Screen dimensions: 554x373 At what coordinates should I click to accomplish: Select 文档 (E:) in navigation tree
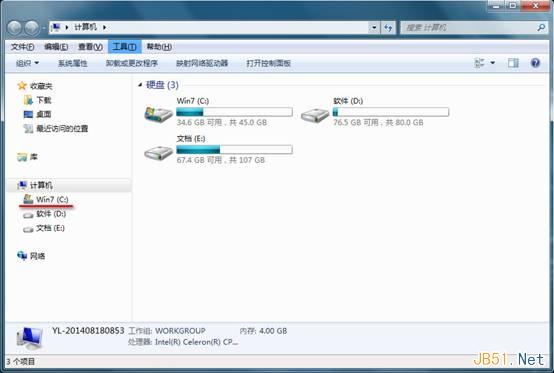point(50,228)
